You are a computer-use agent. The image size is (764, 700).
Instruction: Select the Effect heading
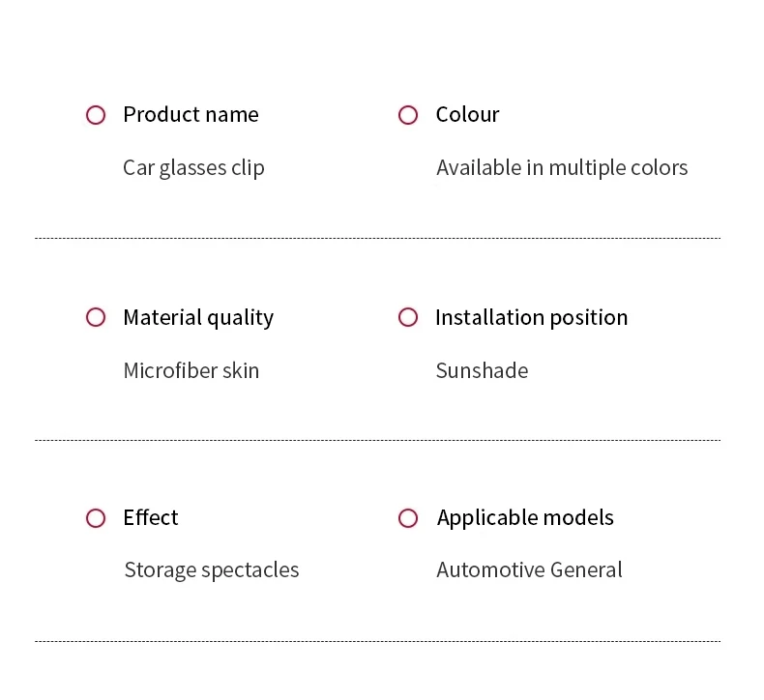coord(151,517)
